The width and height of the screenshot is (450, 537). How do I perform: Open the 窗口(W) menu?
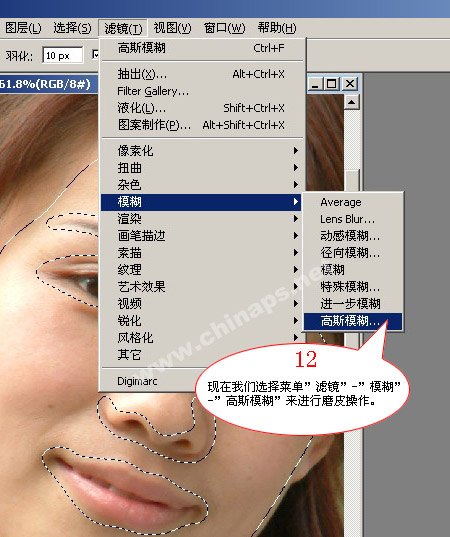pos(224,28)
